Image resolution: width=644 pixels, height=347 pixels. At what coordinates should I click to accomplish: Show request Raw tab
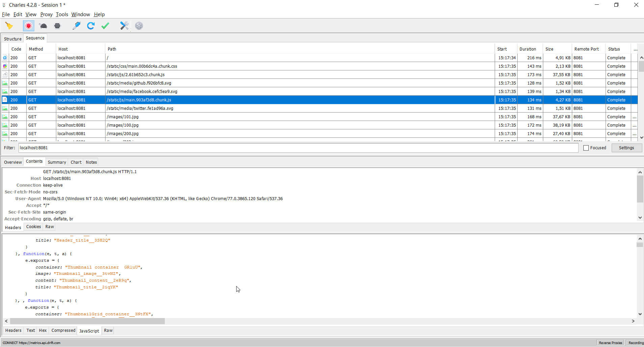click(50, 227)
